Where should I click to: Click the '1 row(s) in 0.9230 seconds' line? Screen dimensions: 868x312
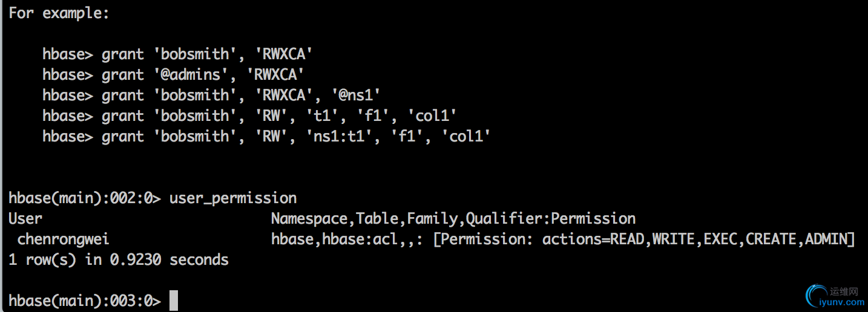(119, 260)
